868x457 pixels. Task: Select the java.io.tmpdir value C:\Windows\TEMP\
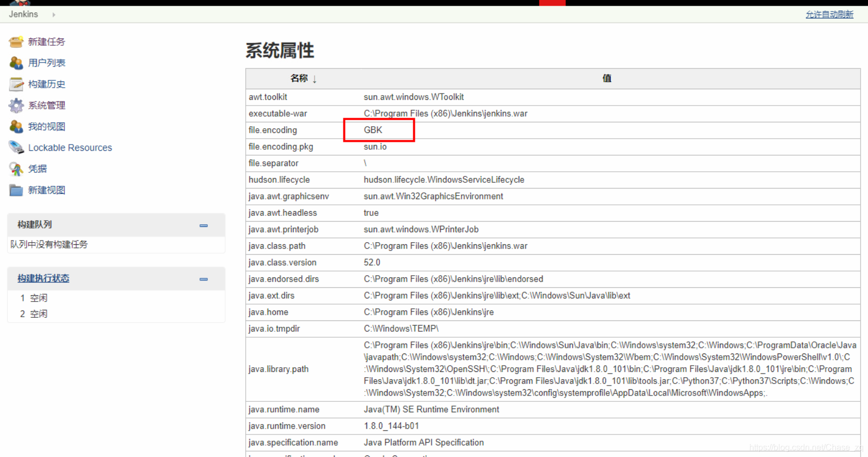(401, 328)
